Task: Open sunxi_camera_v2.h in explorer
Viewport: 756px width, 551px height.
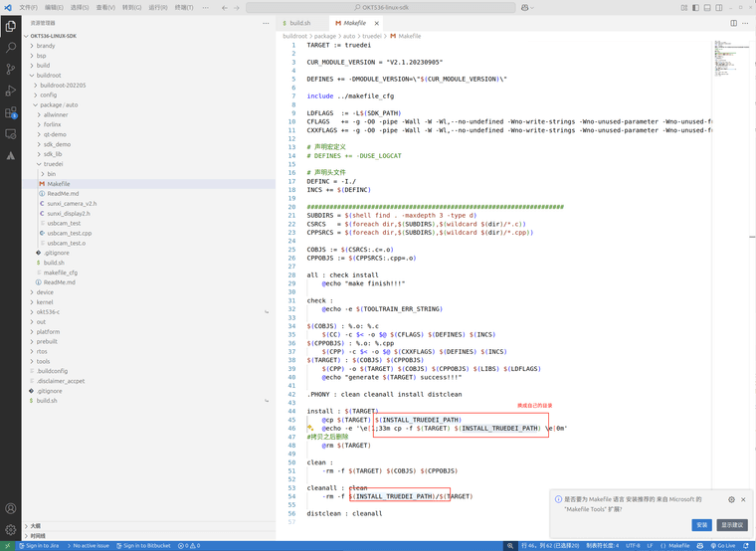Action: (x=149, y=204)
